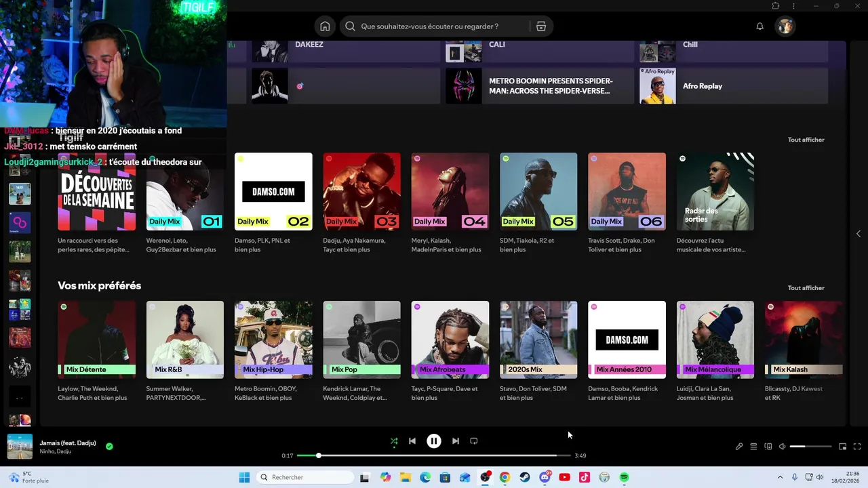
Task: Click the search bar 'Que souhaitez-vous écouter'
Action: coord(435,26)
